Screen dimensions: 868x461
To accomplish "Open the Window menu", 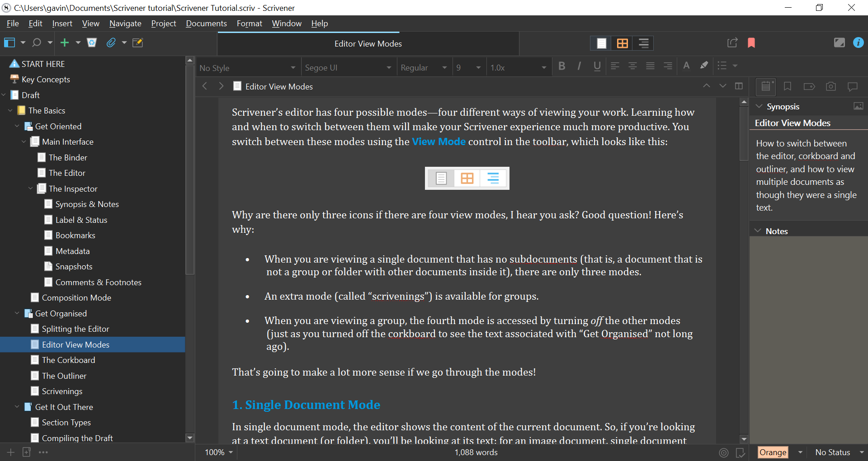I will [287, 24].
